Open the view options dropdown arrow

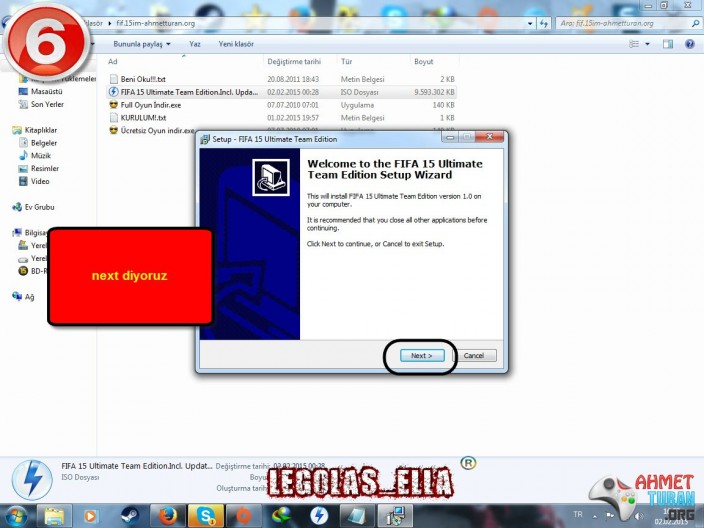pyautogui.click(x=647, y=44)
